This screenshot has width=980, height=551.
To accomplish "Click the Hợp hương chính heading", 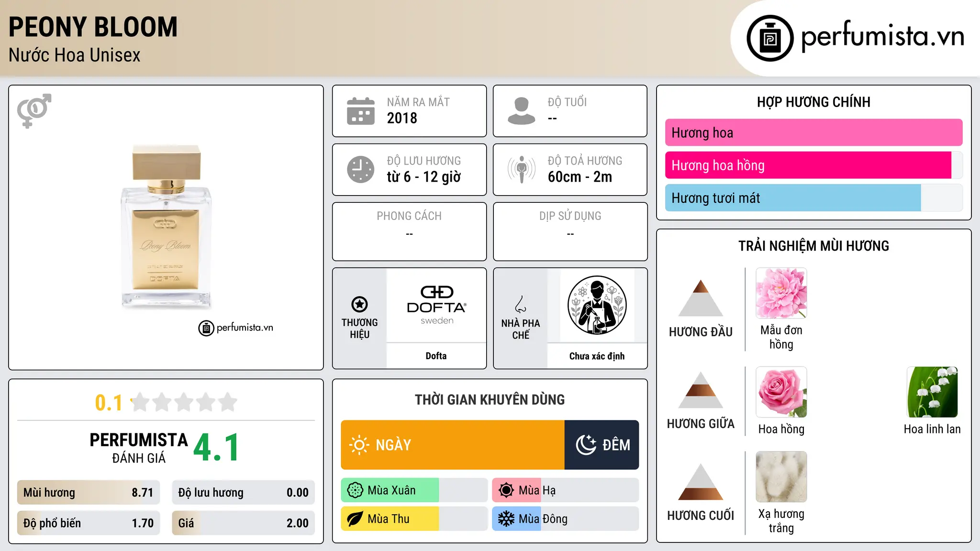I will click(x=813, y=102).
